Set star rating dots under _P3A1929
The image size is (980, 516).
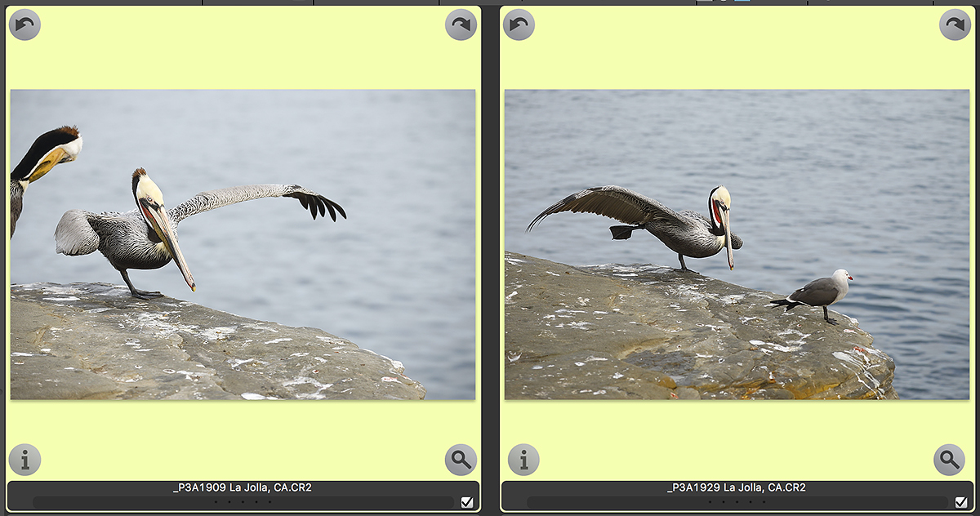737,502
